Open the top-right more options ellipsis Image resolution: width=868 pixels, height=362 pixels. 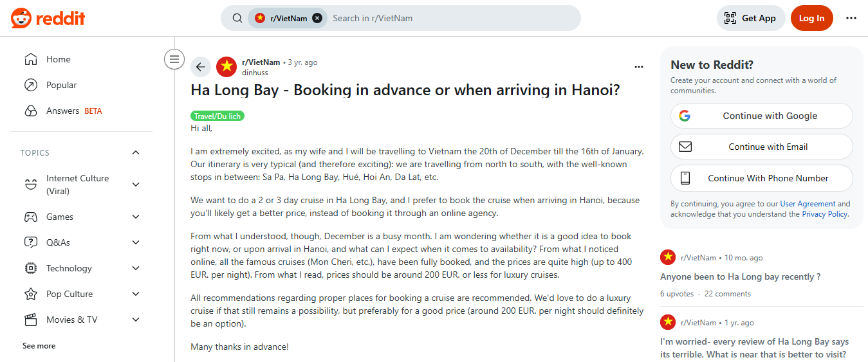point(851,18)
